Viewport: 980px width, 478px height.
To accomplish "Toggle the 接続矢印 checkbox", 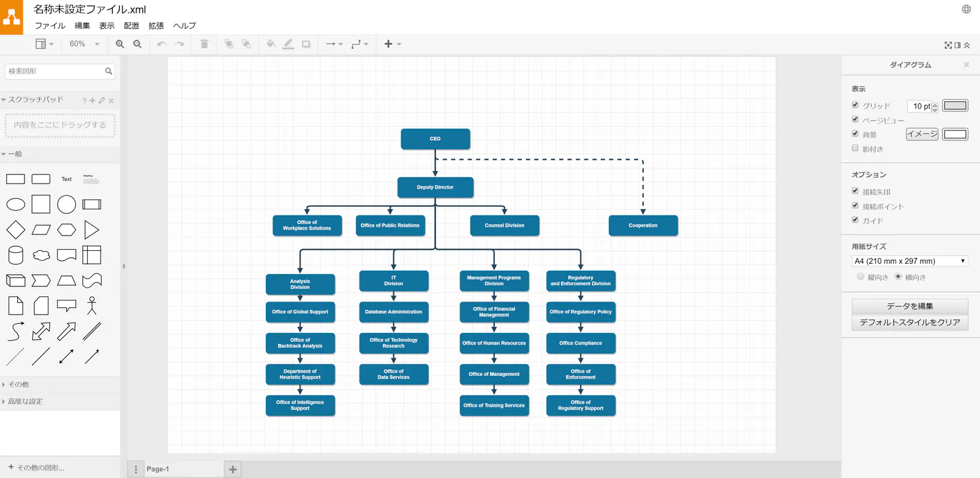I will [855, 191].
